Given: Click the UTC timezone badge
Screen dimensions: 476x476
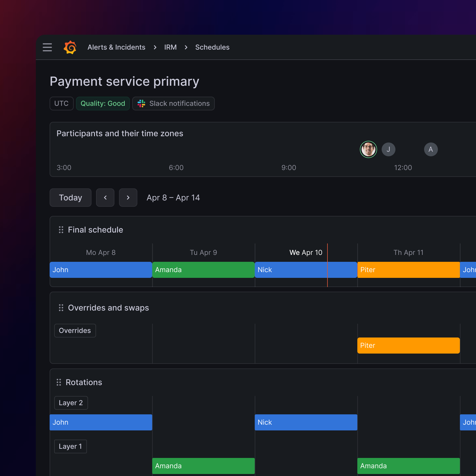Looking at the screenshot, I should click(x=62, y=104).
